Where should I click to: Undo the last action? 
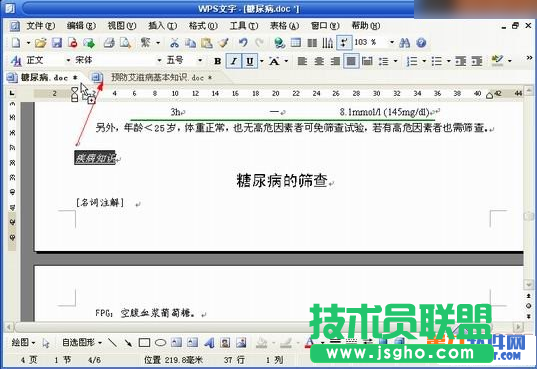pos(243,43)
